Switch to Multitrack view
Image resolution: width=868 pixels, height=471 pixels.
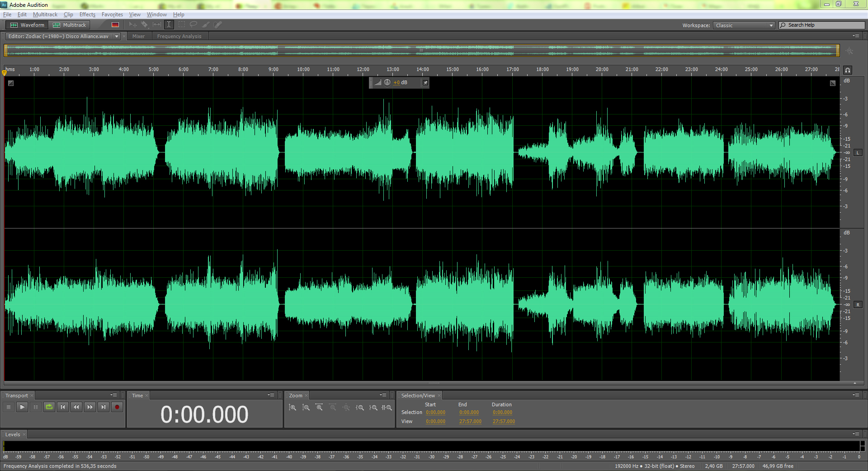[x=70, y=25]
